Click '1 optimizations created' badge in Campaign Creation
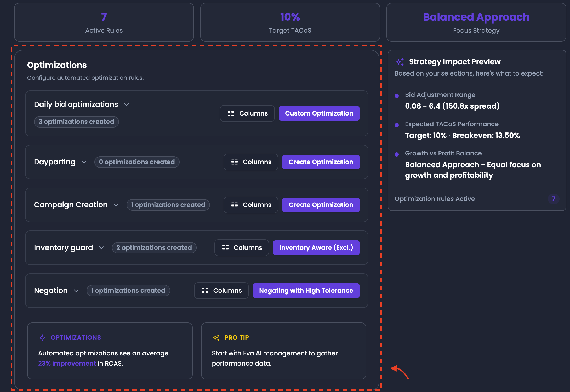Screen dimensions: 570x392 (x=168, y=205)
